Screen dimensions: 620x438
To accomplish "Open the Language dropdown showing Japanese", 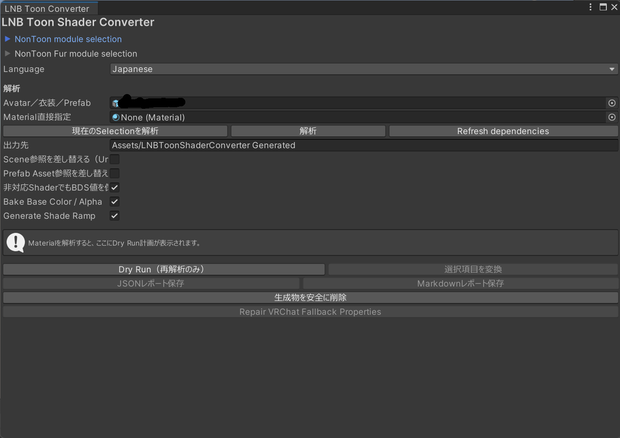I will pos(364,69).
